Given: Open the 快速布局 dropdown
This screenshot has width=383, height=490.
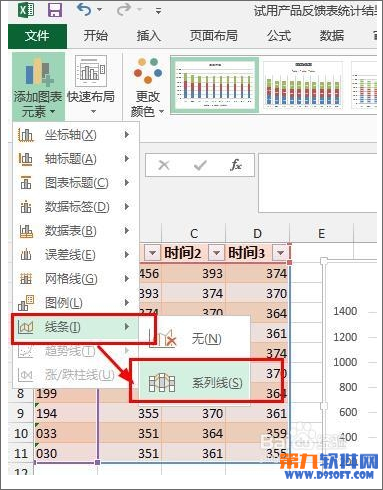Looking at the screenshot, I should tap(91, 86).
